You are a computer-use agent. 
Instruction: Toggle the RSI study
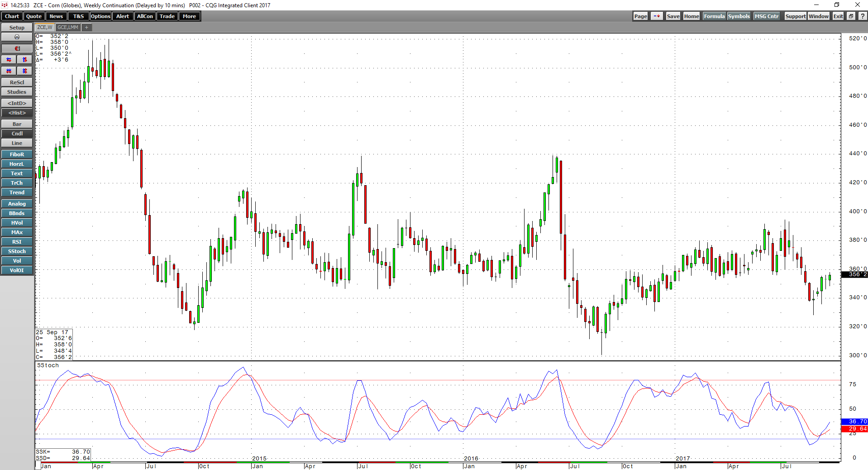pyautogui.click(x=17, y=242)
